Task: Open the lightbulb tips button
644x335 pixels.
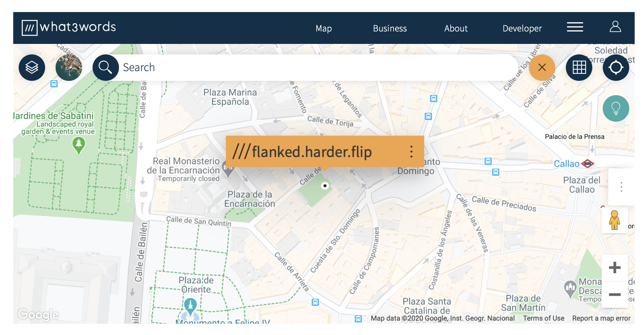Action: 616,108
